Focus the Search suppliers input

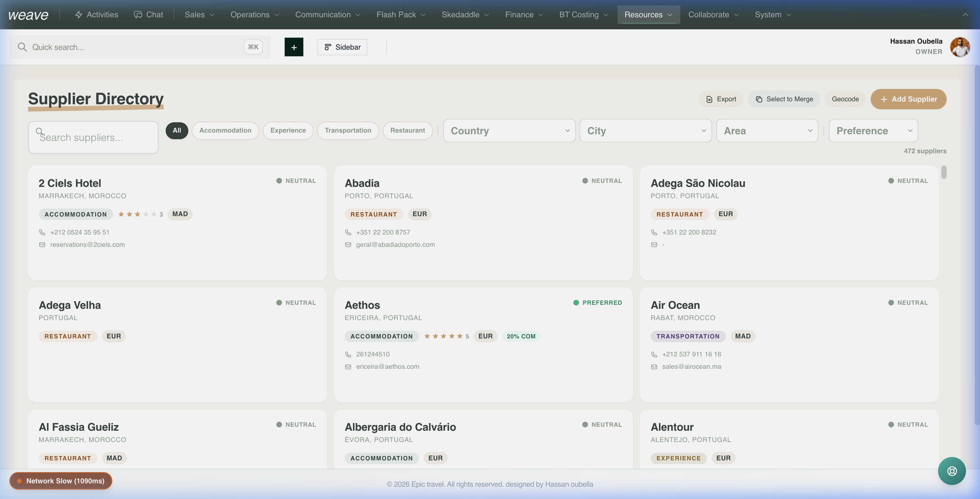(x=93, y=138)
